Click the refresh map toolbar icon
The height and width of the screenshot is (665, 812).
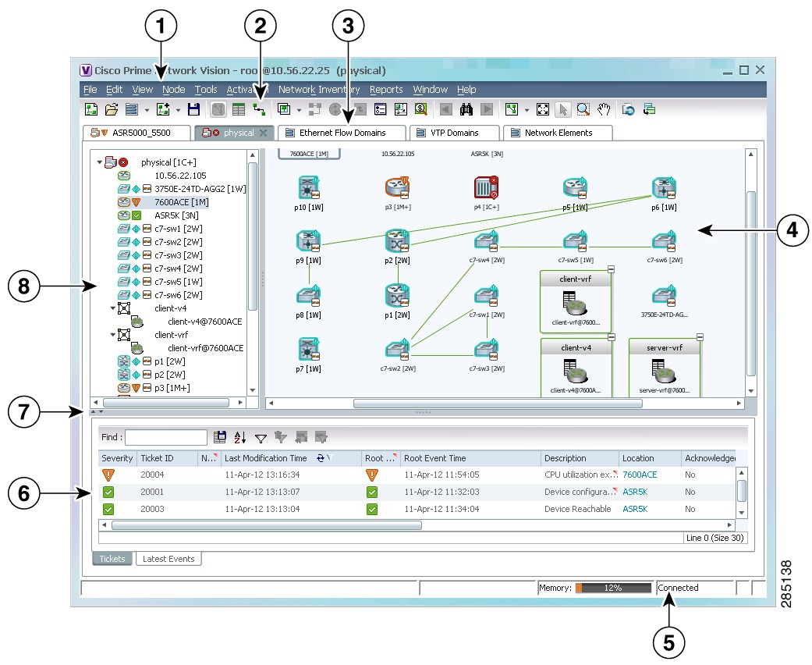(628, 109)
